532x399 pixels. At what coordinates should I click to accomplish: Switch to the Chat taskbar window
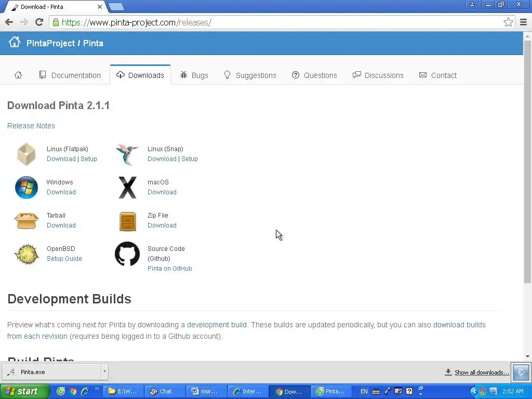[165, 392]
